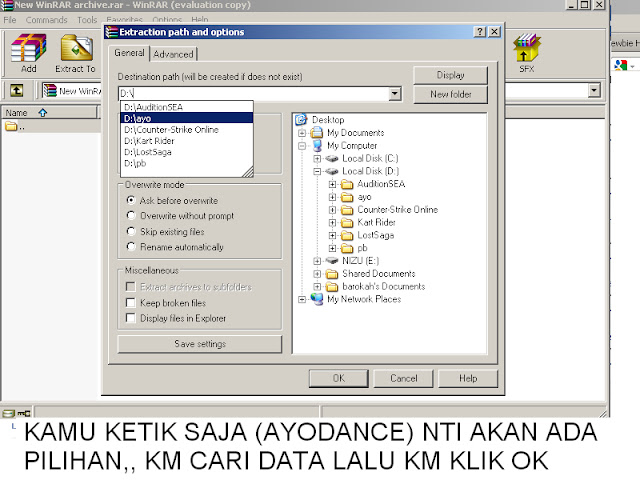Click the Extract To toolbar icon
Image resolution: width=640 pixels, height=480 pixels.
76,49
